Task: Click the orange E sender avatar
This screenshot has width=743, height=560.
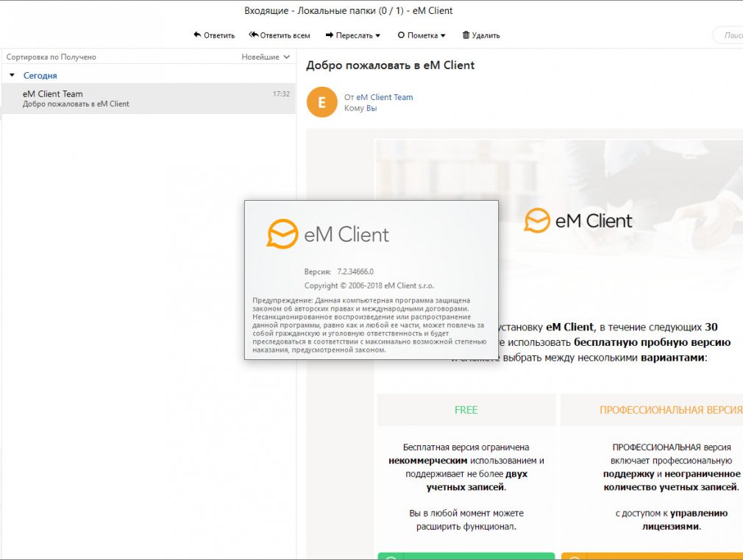Action: click(x=321, y=102)
